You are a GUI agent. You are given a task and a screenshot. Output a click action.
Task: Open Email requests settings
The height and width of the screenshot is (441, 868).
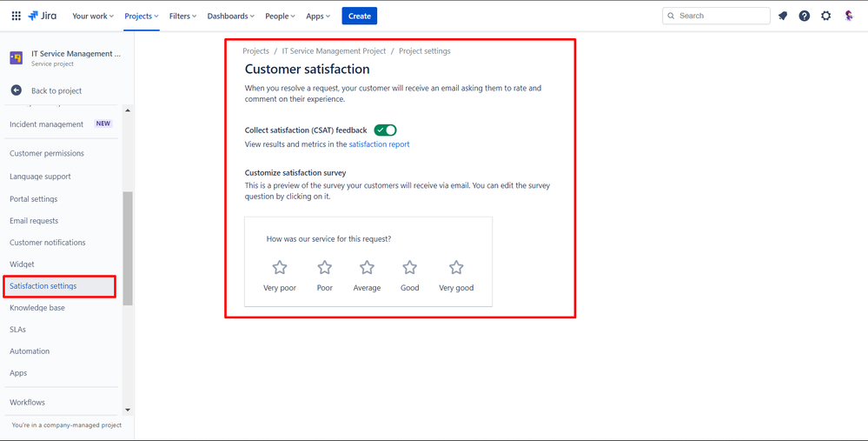click(34, 221)
